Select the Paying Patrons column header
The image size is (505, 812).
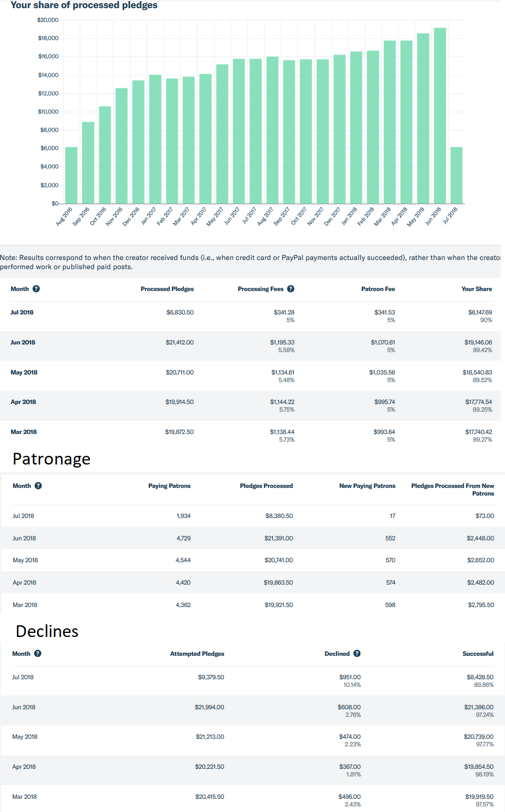pos(169,486)
